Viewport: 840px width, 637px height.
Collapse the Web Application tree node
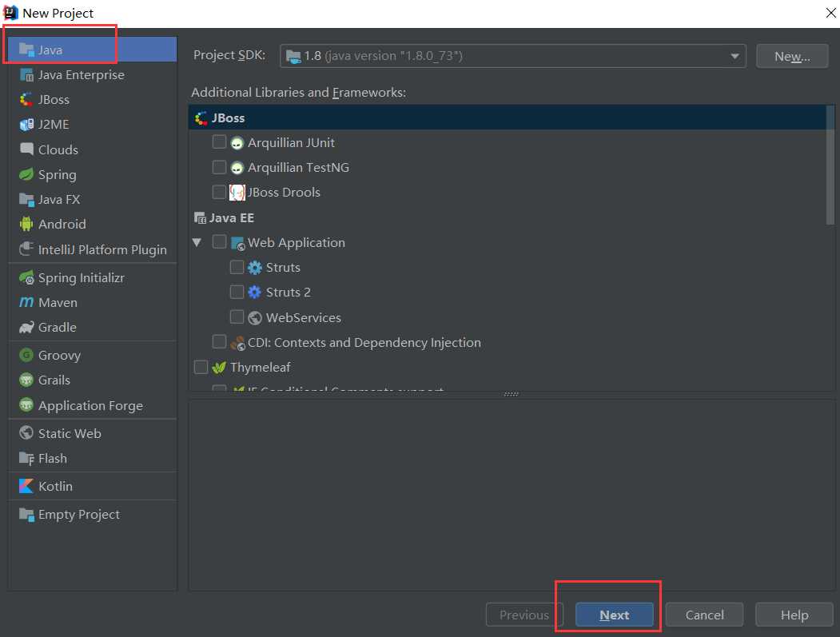click(197, 243)
